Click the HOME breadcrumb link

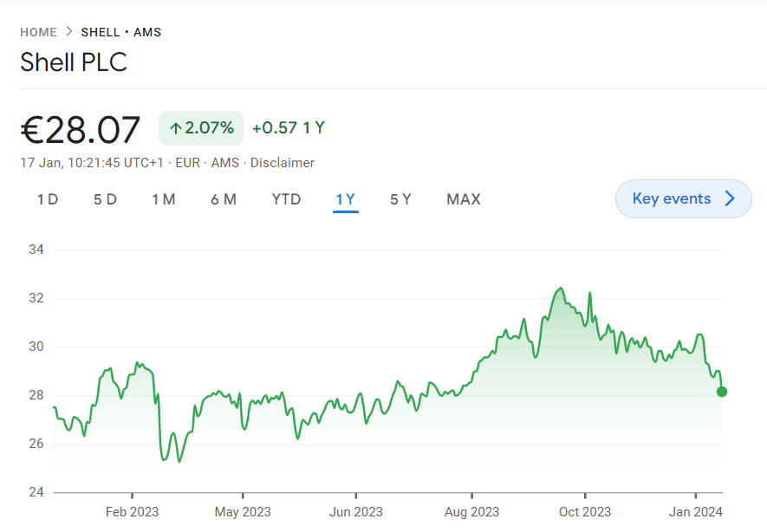[38, 32]
